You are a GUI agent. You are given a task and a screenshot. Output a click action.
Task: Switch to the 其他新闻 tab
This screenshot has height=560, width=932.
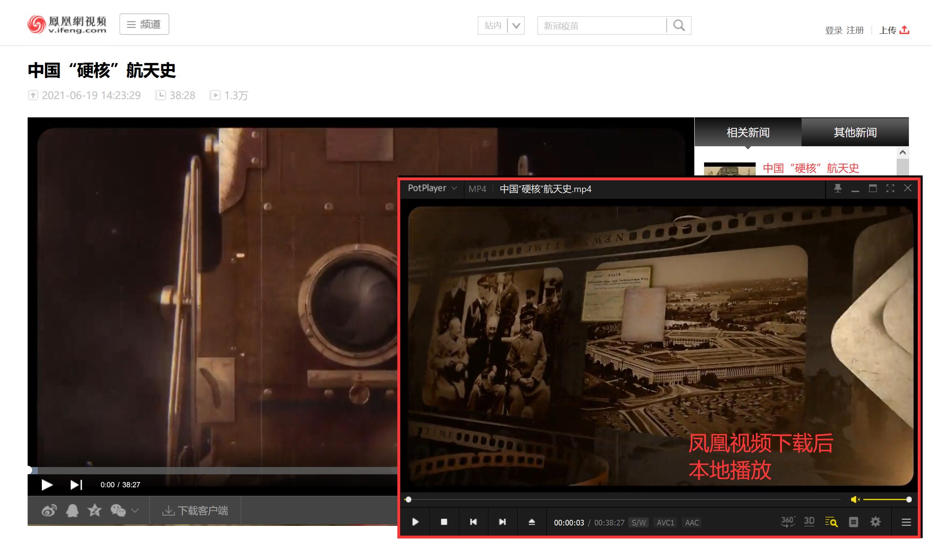(855, 132)
